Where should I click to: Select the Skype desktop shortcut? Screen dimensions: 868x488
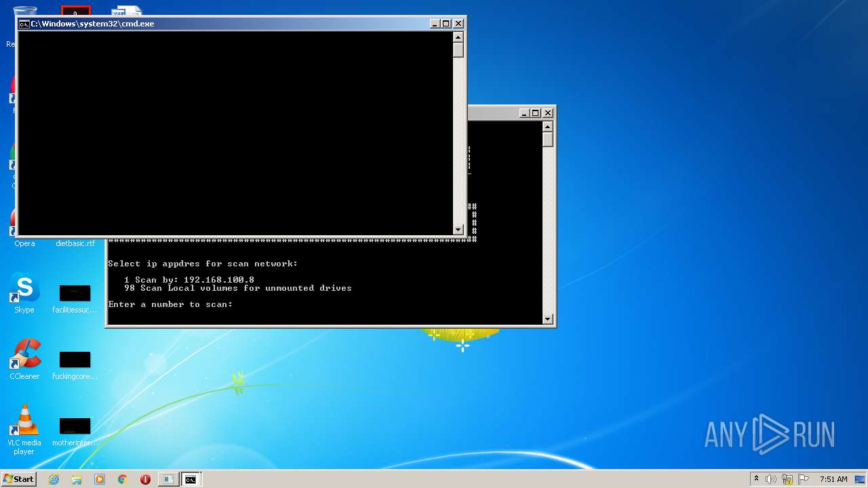pos(24,293)
